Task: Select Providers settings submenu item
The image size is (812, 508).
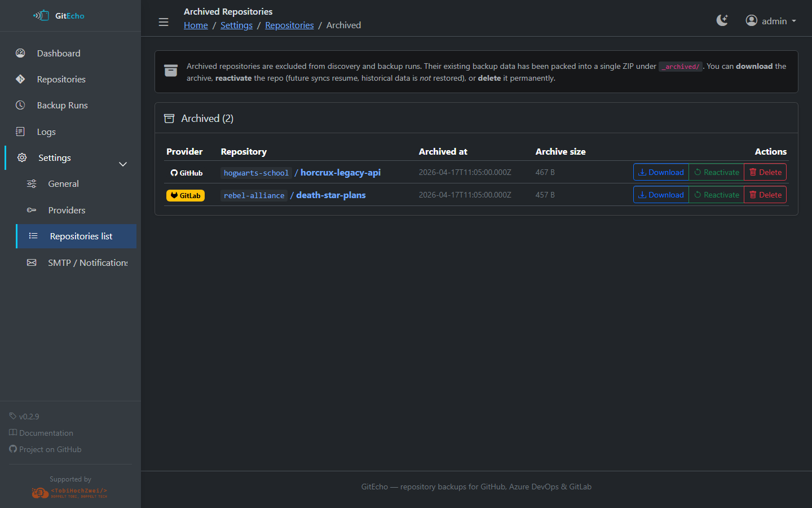Action: 67,211
